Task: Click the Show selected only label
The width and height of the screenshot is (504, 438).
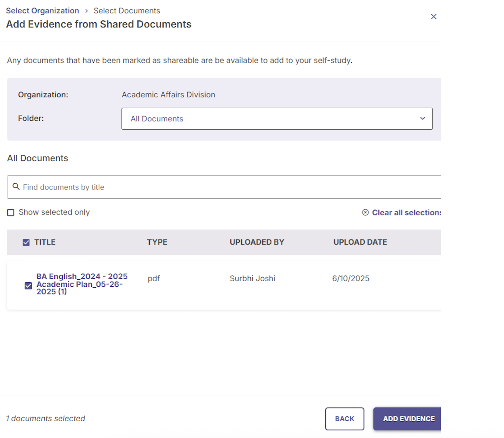Action: (x=54, y=212)
